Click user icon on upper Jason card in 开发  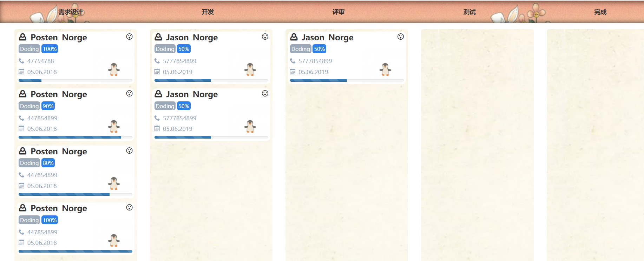pos(158,37)
